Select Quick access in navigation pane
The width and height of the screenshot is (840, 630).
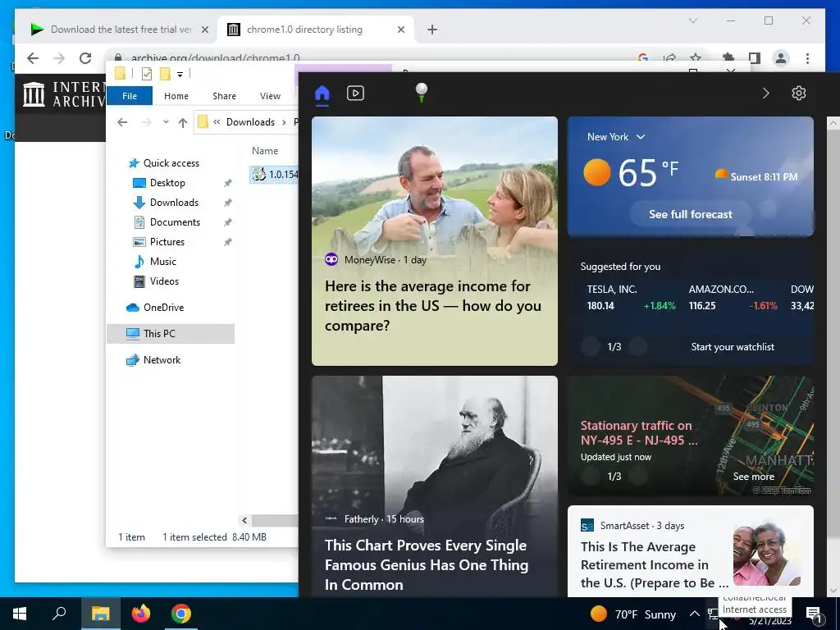pos(171,163)
